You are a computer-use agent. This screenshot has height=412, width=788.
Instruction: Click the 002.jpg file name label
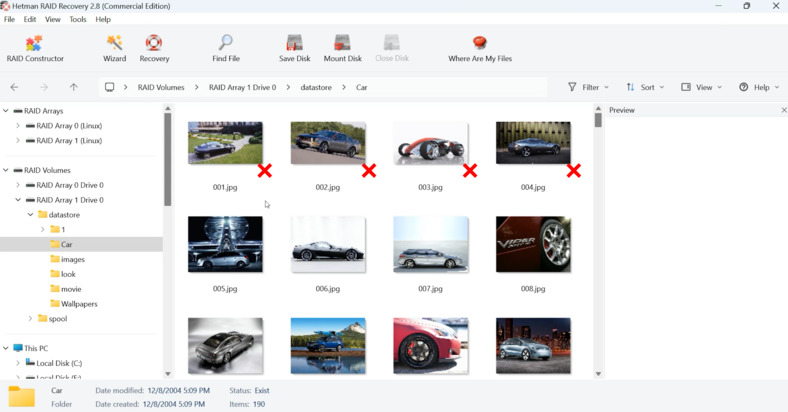[328, 187]
